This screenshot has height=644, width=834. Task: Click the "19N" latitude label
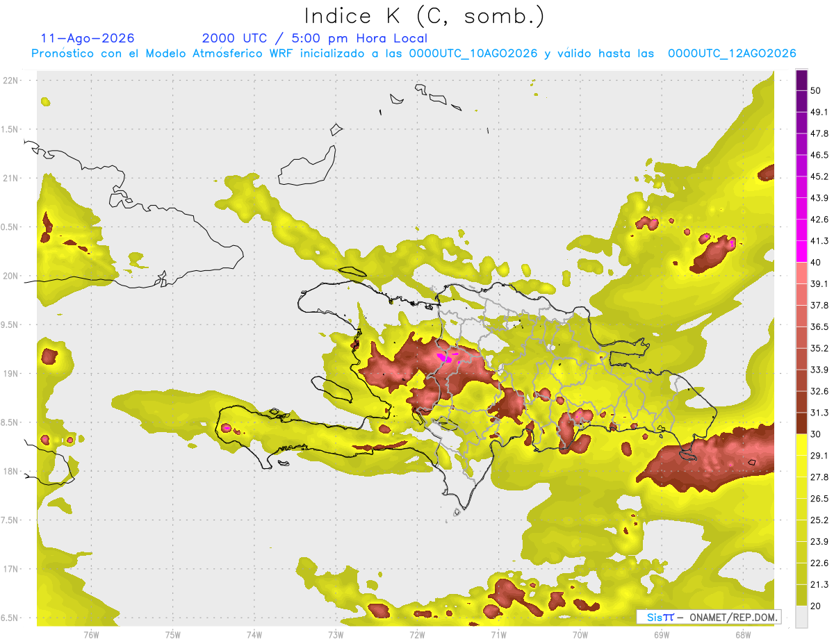11,374
